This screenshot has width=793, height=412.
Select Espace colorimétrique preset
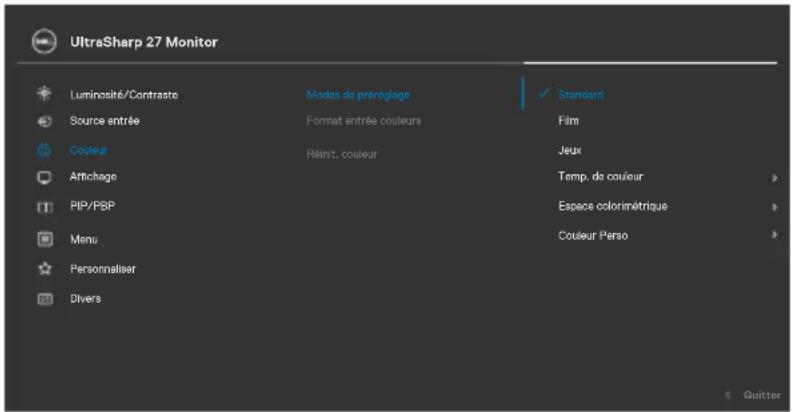click(x=613, y=206)
